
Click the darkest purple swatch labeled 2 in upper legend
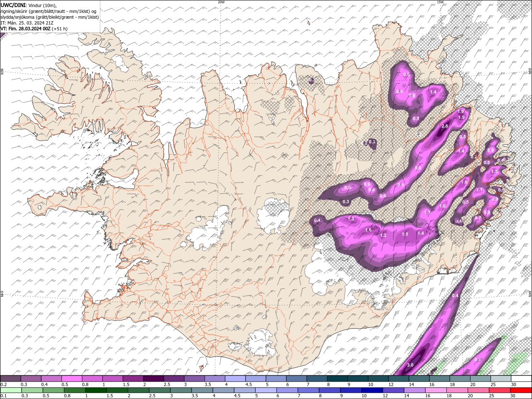pos(153,379)
